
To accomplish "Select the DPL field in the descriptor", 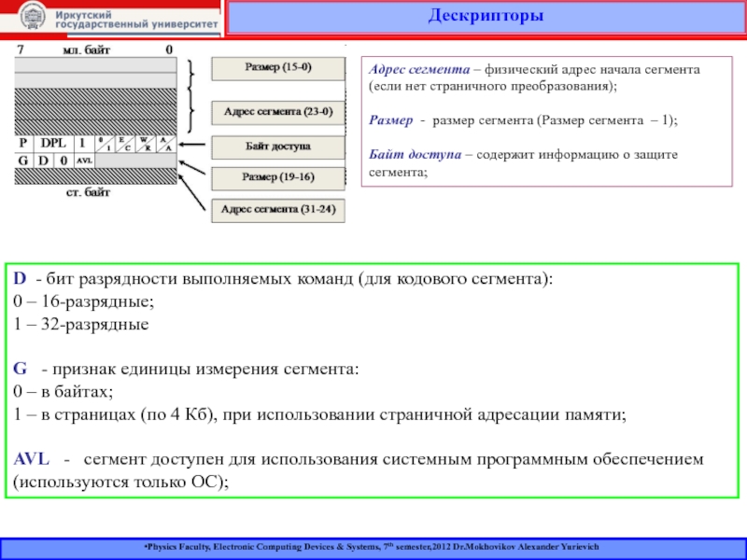I will point(51,145).
